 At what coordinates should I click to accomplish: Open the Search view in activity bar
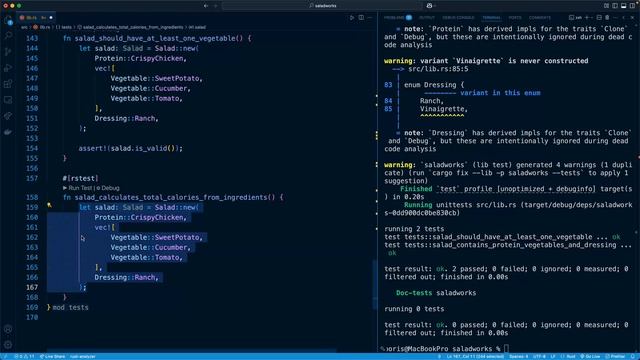pyautogui.click(x=8, y=36)
